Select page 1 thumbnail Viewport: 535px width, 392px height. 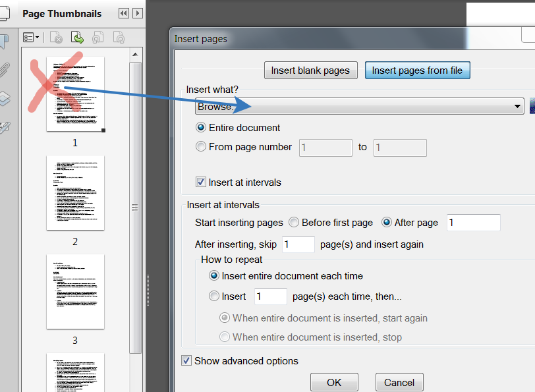[75, 94]
